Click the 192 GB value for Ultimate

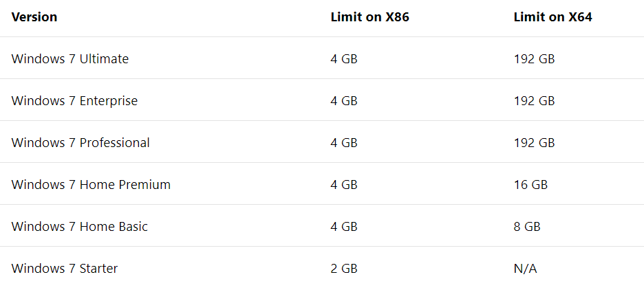click(535, 58)
